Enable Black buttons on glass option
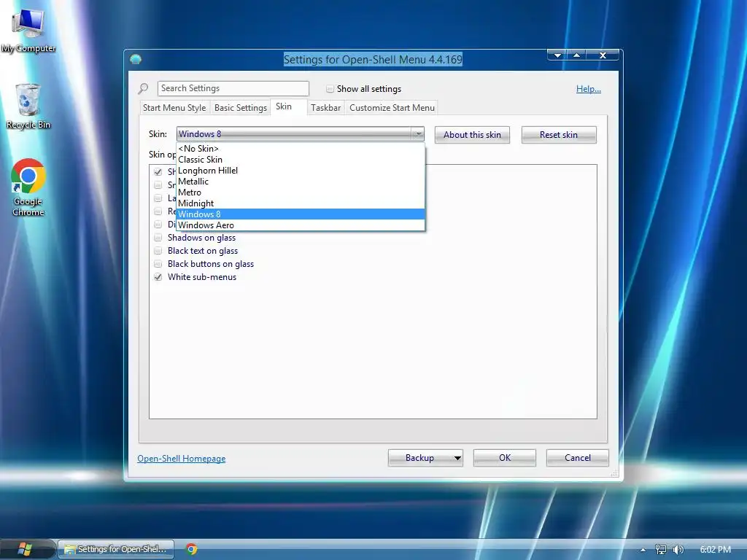747x560 pixels. [158, 264]
